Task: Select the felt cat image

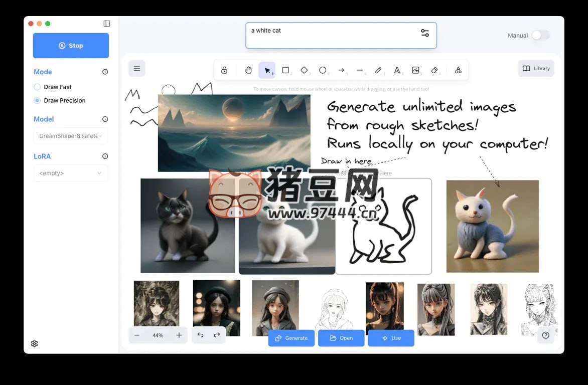Action: pyautogui.click(x=492, y=227)
